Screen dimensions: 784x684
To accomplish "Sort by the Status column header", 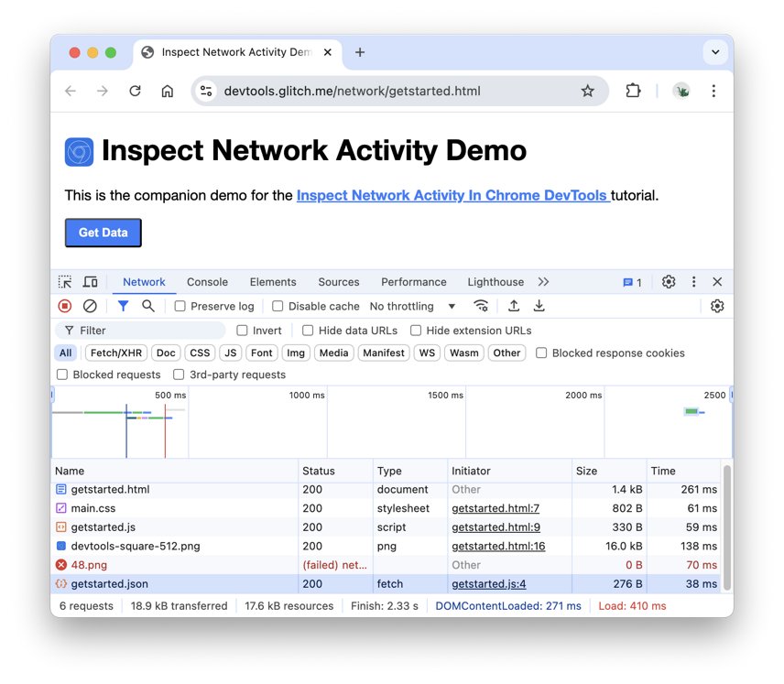I will point(335,471).
